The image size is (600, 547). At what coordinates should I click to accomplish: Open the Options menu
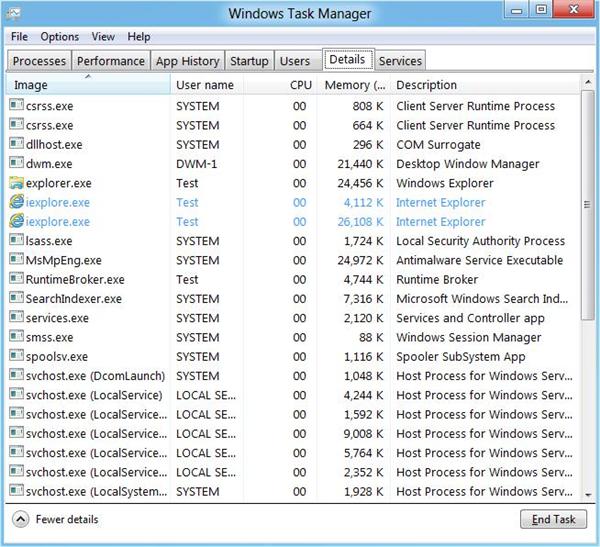point(60,37)
